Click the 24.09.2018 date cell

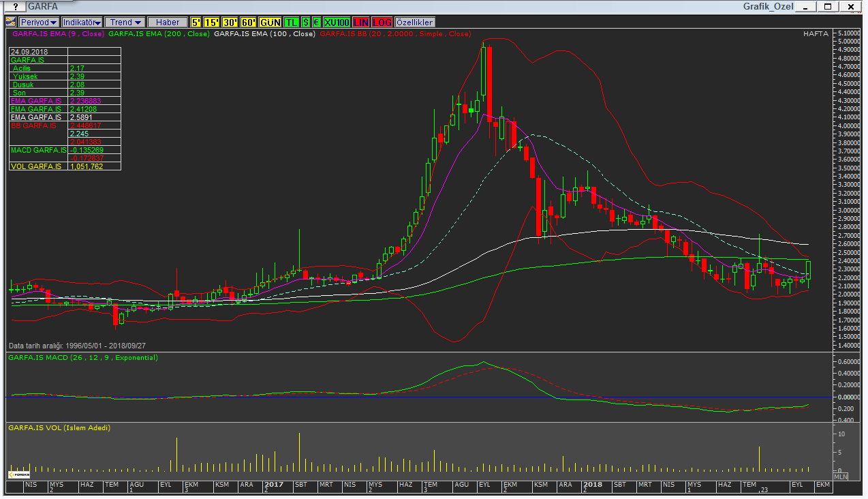pos(38,52)
